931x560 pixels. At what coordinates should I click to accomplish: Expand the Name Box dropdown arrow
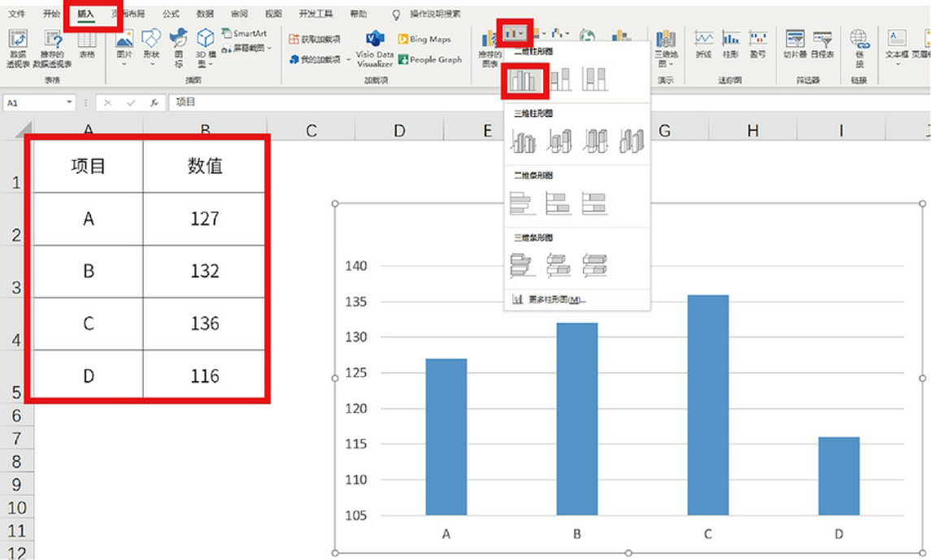coord(71,103)
